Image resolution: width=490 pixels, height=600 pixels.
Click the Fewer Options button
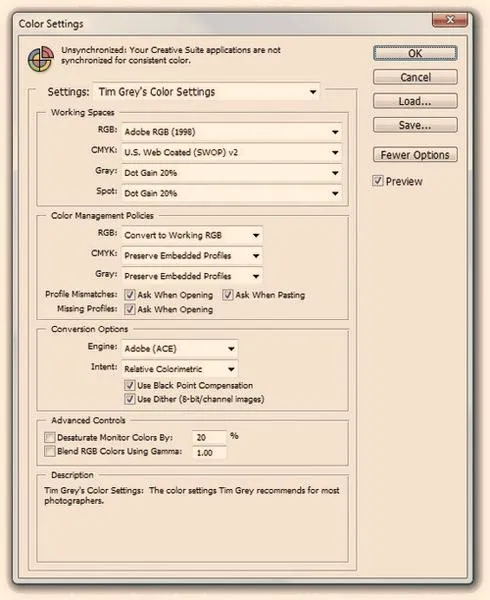(x=415, y=155)
